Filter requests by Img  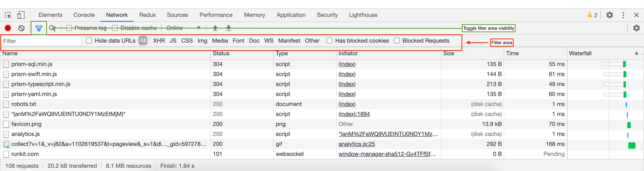[x=202, y=41]
